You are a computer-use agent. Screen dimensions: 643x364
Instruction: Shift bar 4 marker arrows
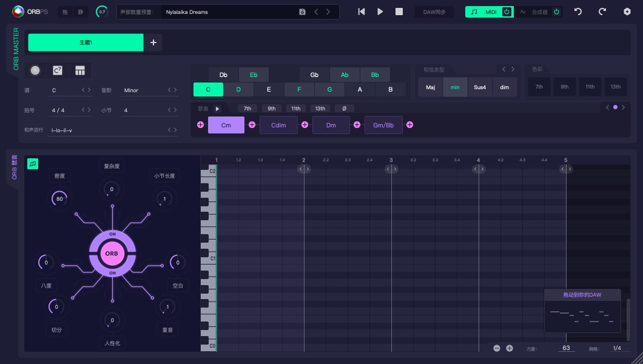pos(479,169)
